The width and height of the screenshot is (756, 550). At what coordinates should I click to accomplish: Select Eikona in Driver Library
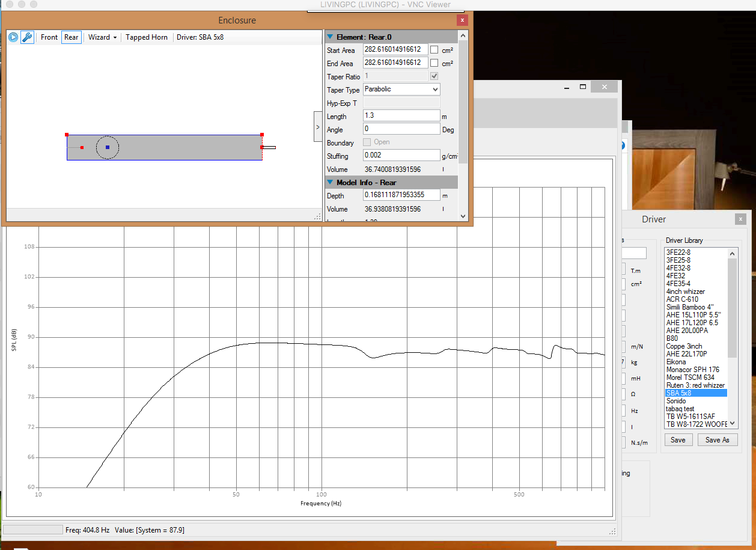pos(676,362)
